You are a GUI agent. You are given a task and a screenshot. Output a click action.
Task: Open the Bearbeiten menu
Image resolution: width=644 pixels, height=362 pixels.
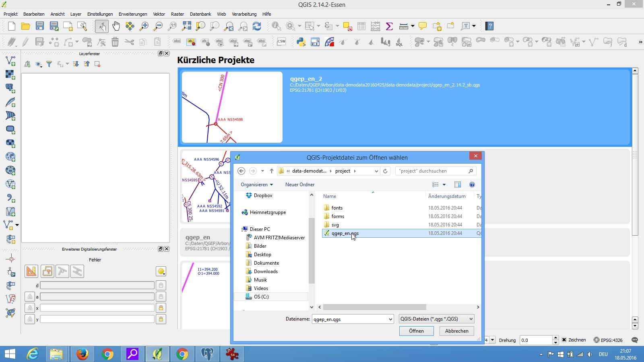click(x=34, y=14)
